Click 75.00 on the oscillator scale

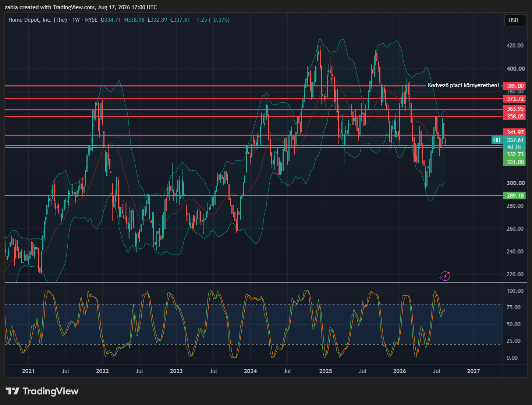point(514,308)
